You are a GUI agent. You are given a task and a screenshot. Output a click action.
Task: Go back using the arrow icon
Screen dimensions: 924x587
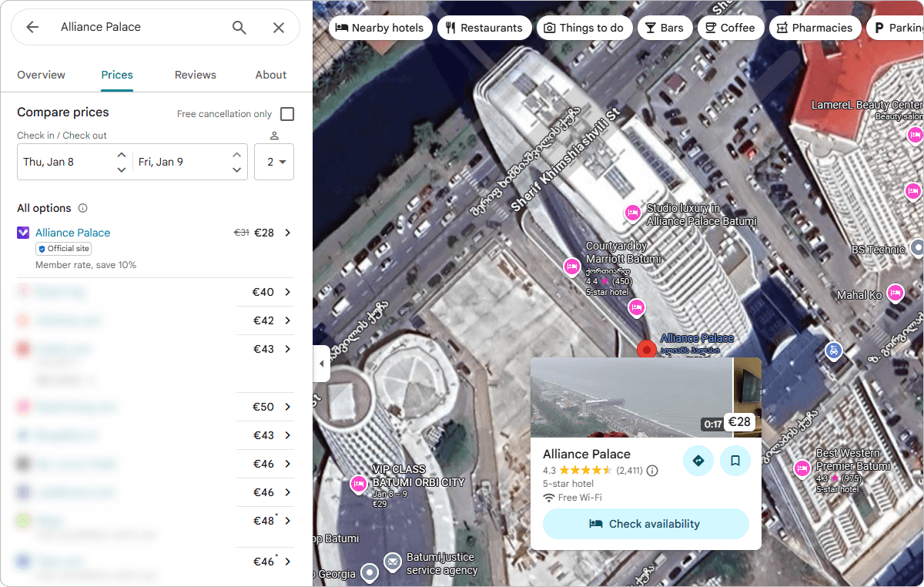(31, 27)
